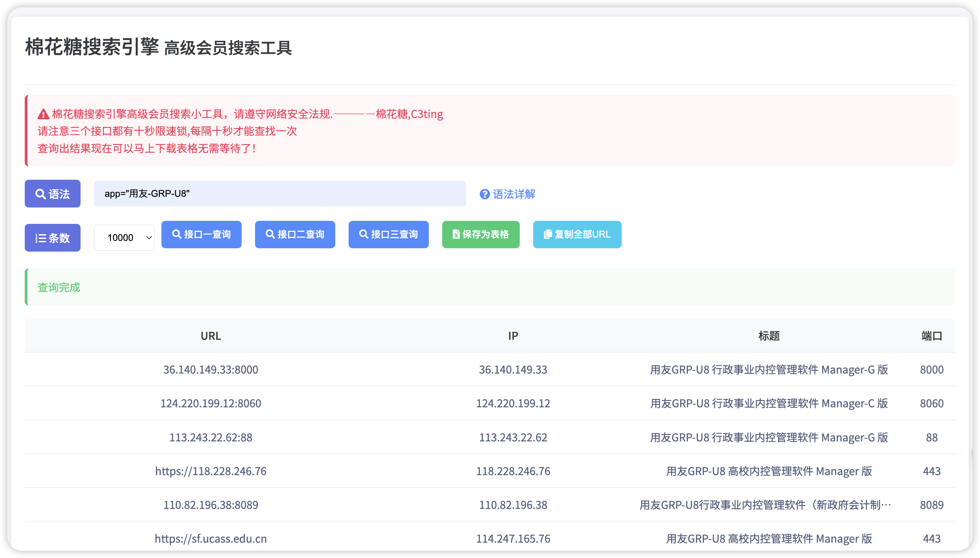Click the warning triangle icon in notice

[x=43, y=114]
